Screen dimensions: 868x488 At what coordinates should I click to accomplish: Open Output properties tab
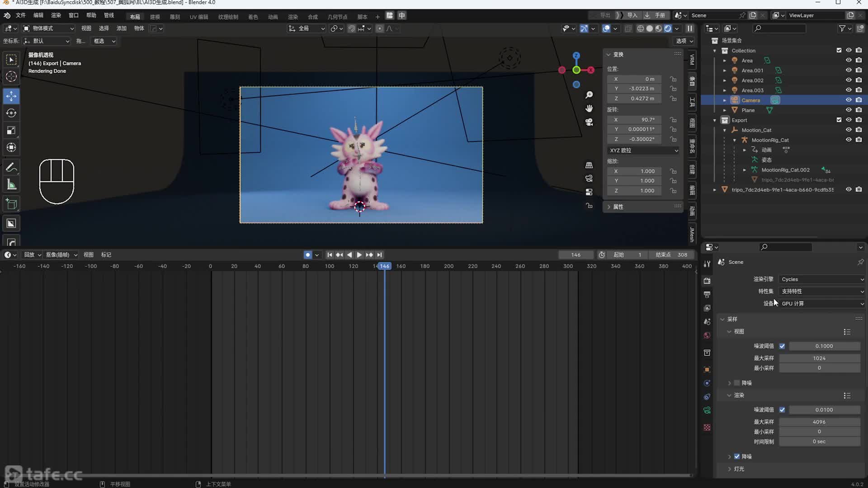tap(707, 294)
